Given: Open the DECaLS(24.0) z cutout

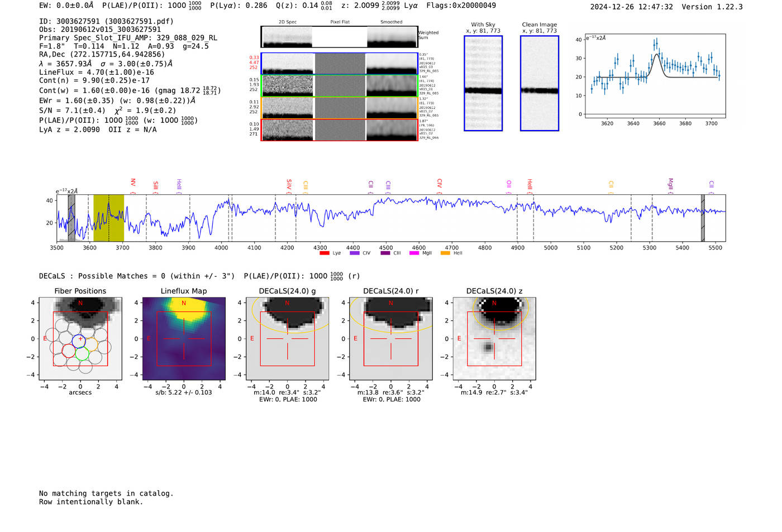Looking at the screenshot, I should [494, 339].
